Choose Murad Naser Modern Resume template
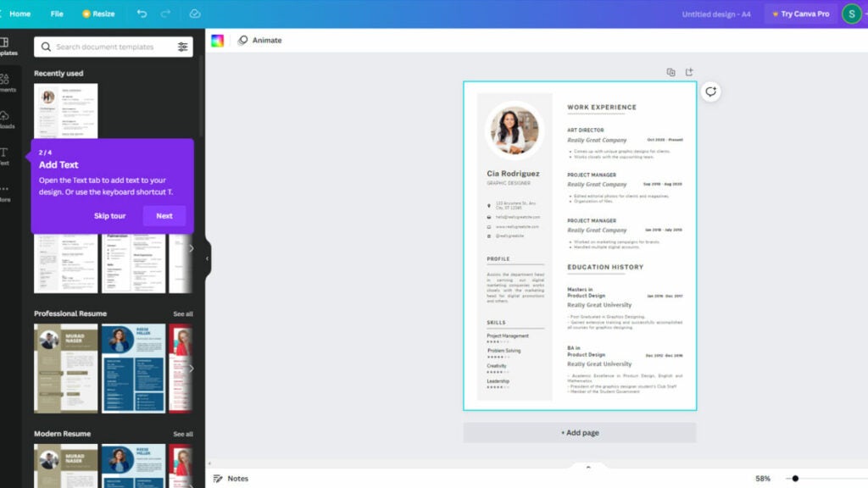The height and width of the screenshot is (488, 868). pos(66,466)
